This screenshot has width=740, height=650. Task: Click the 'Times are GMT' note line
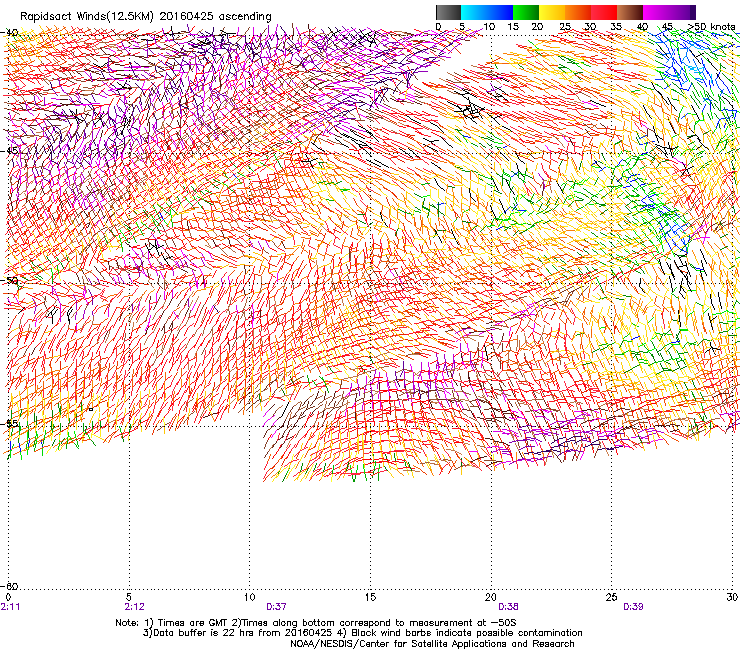point(316,623)
